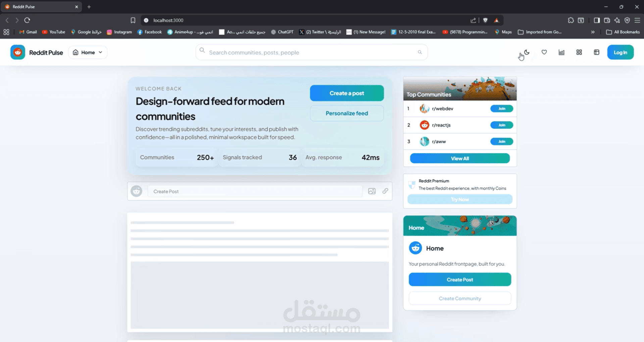Click the magnifier icon at search field's right end
The width and height of the screenshot is (644, 342).
419,52
